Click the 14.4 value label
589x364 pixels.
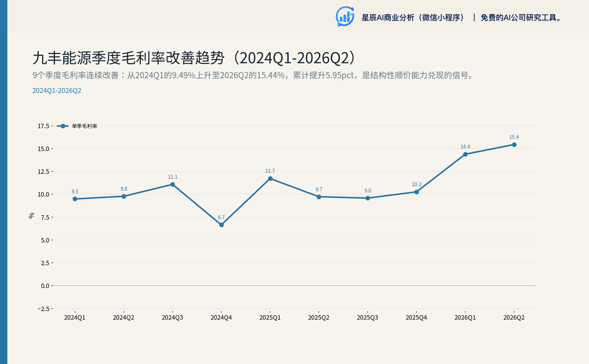click(x=465, y=147)
